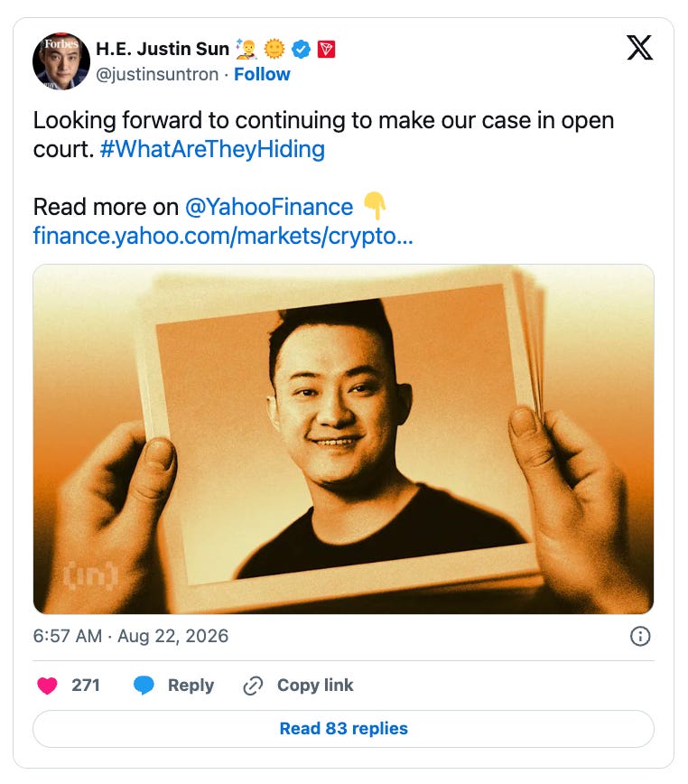Image resolution: width=688 pixels, height=784 pixels.
Task: Click the red TRON badge icon
Action: [326, 49]
